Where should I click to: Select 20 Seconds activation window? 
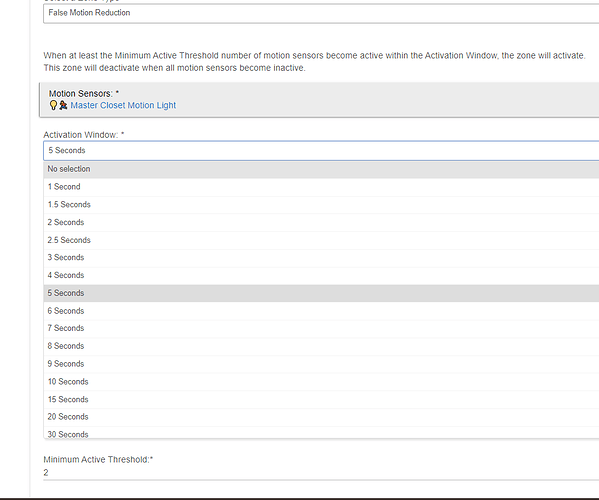321,417
